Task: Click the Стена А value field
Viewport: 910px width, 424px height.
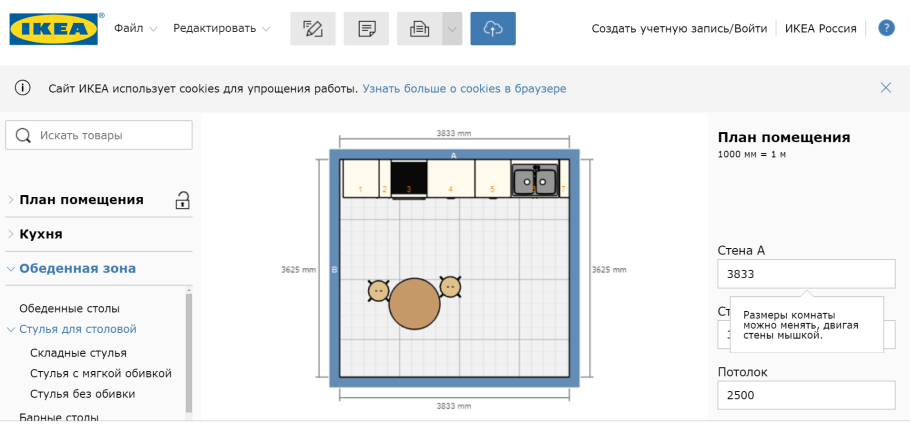Action: (x=806, y=274)
